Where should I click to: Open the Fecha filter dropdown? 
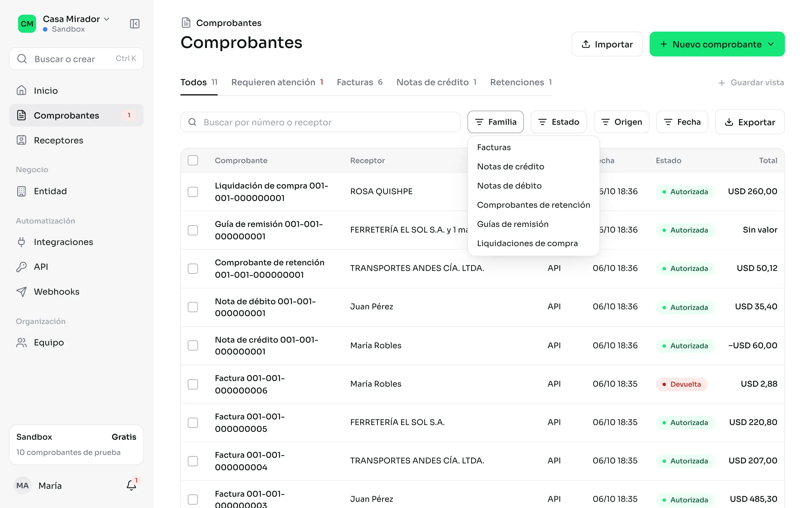682,122
